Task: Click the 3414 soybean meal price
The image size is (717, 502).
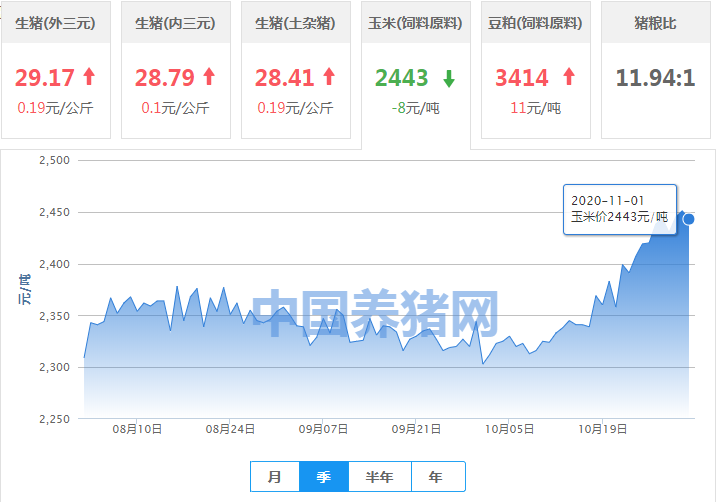Action: 522,78
